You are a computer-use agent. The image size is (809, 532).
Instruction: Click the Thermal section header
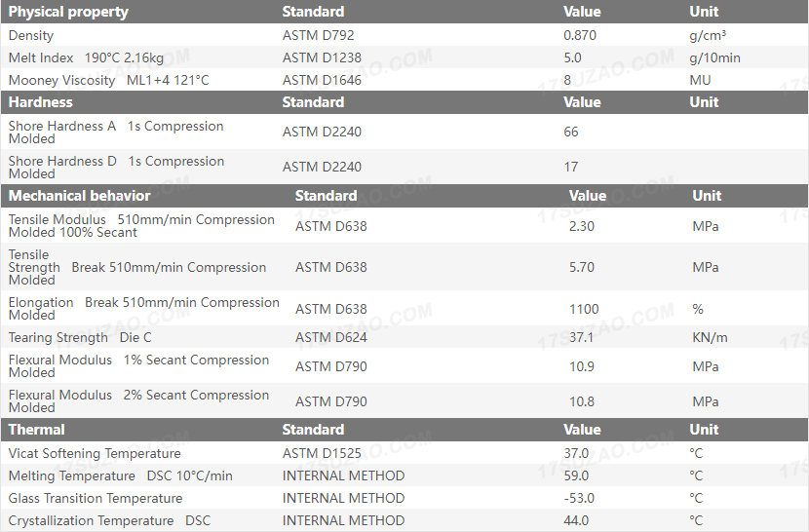(x=37, y=429)
